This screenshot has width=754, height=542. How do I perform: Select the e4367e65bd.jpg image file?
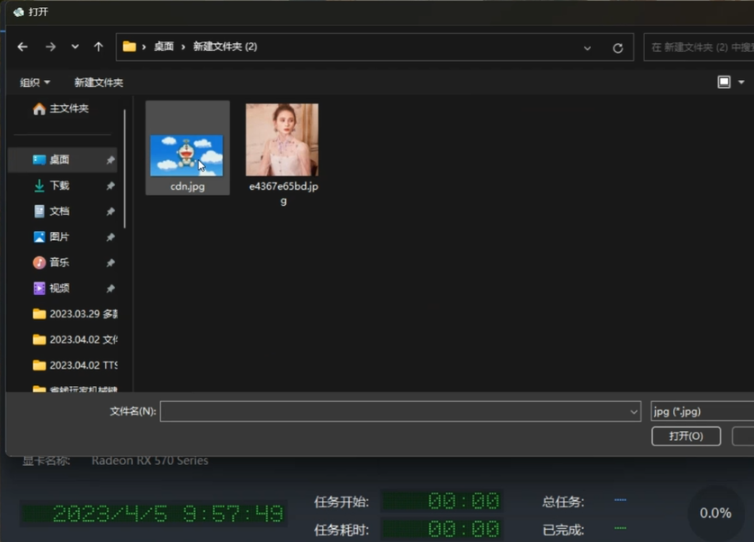point(282,148)
